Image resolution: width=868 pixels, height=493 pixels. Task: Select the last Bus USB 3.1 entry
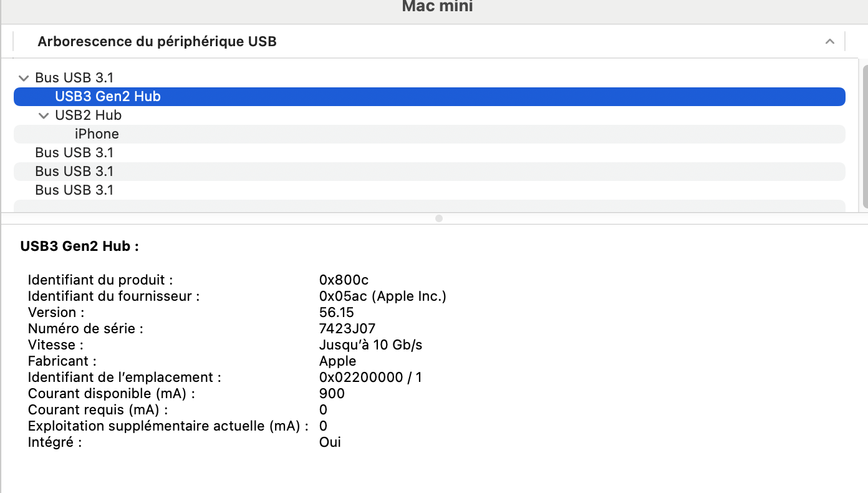click(x=74, y=190)
